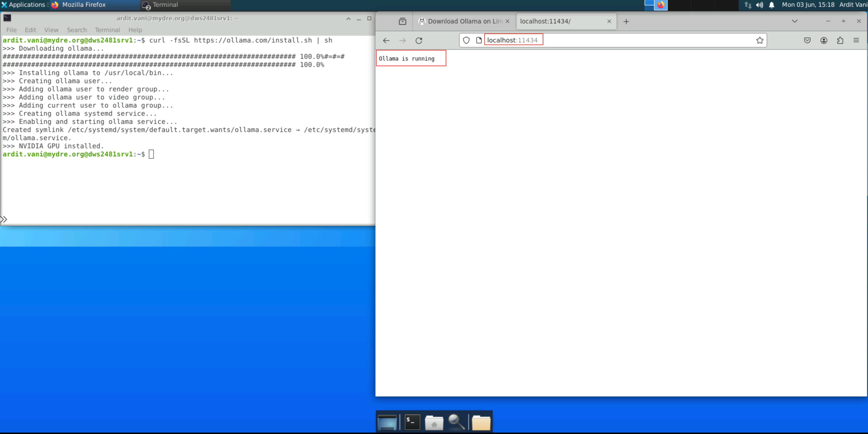
Task: Open application finder magnifier in dock
Action: 457,422
